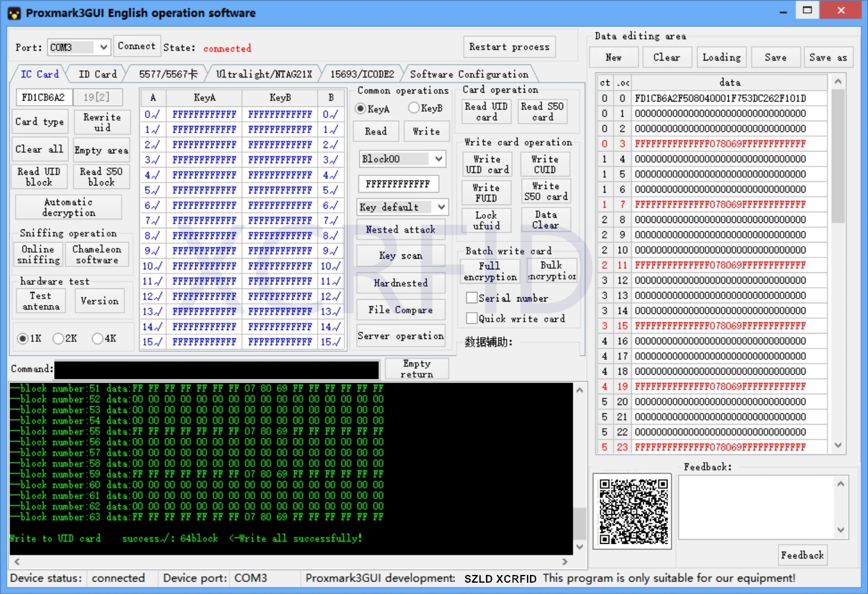Enable the Serial number checkbox
The image size is (868, 594).
coord(472,298)
